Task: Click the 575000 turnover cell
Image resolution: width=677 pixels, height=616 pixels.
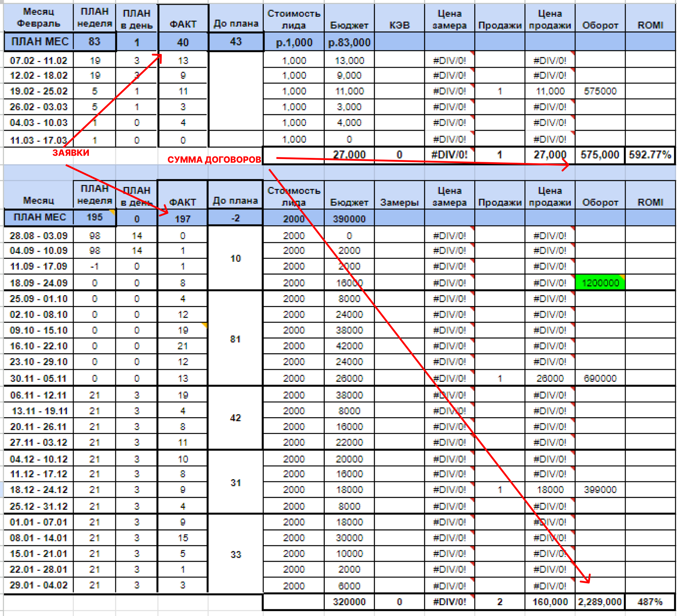Action: click(600, 91)
